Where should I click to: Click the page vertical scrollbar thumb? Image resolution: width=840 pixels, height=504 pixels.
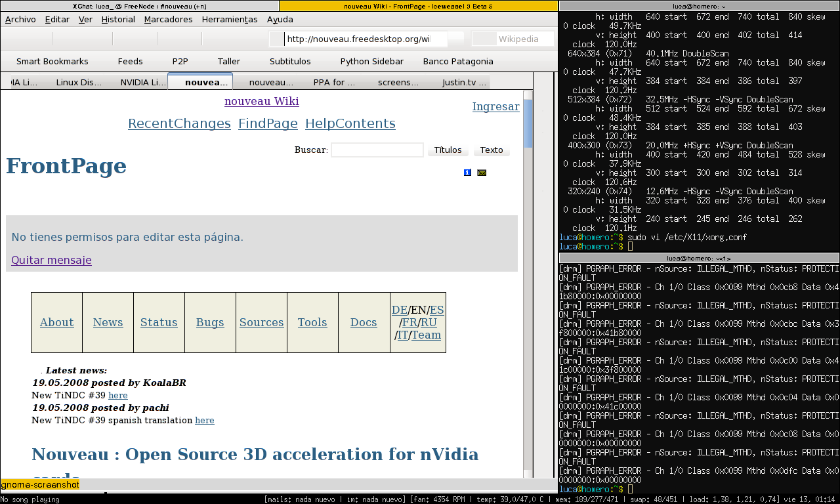[528, 123]
